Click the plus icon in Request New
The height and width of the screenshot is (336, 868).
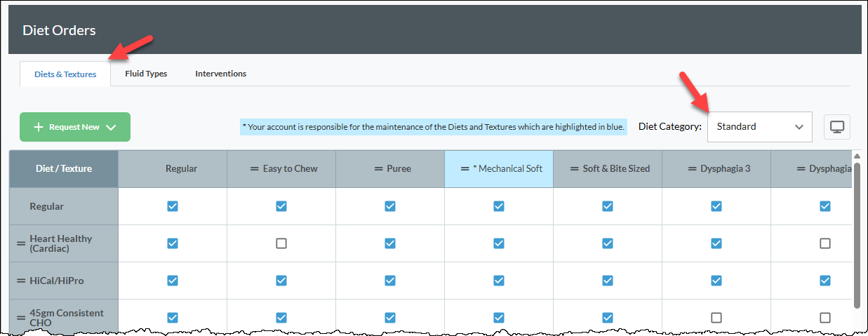[x=39, y=127]
